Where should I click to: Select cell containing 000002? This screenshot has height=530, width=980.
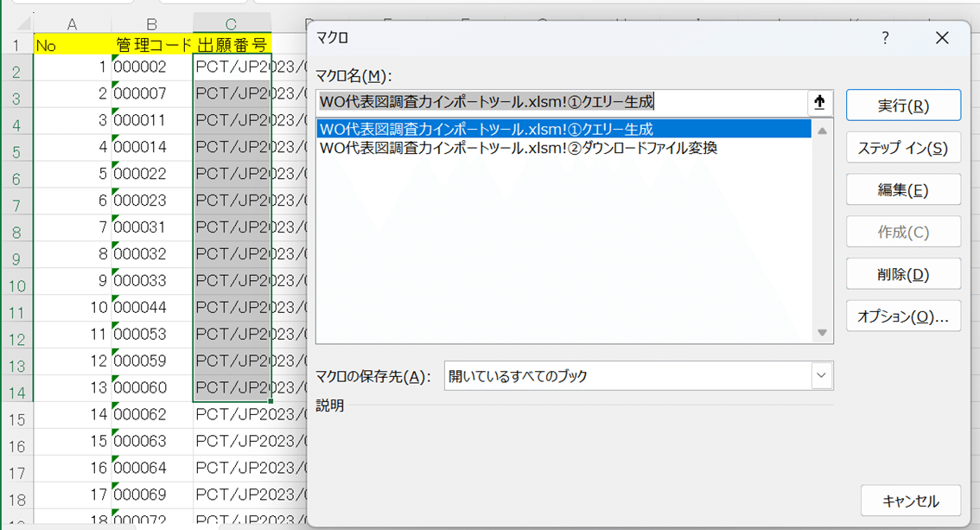pos(152,67)
